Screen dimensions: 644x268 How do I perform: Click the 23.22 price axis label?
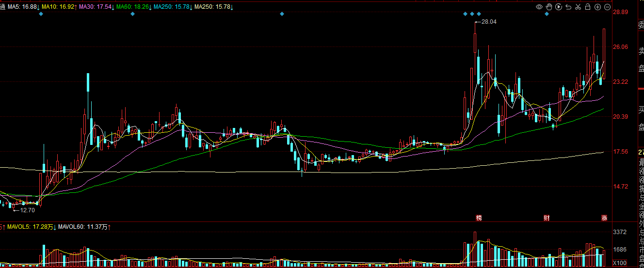click(x=621, y=82)
